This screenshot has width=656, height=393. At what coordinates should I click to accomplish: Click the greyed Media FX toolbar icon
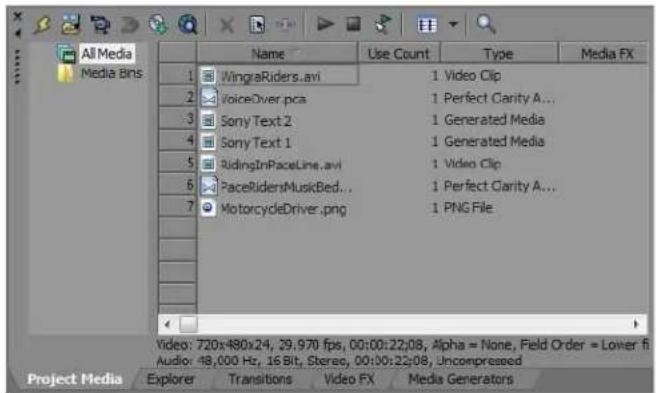point(286,25)
